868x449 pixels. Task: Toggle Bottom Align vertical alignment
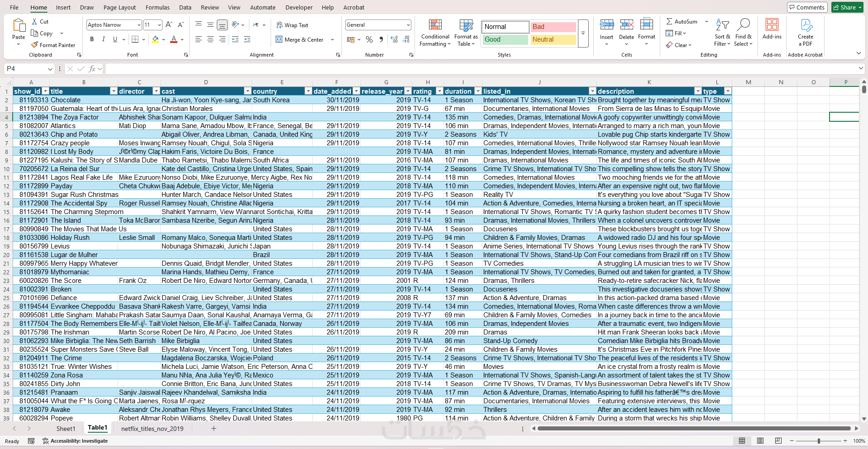click(x=222, y=25)
